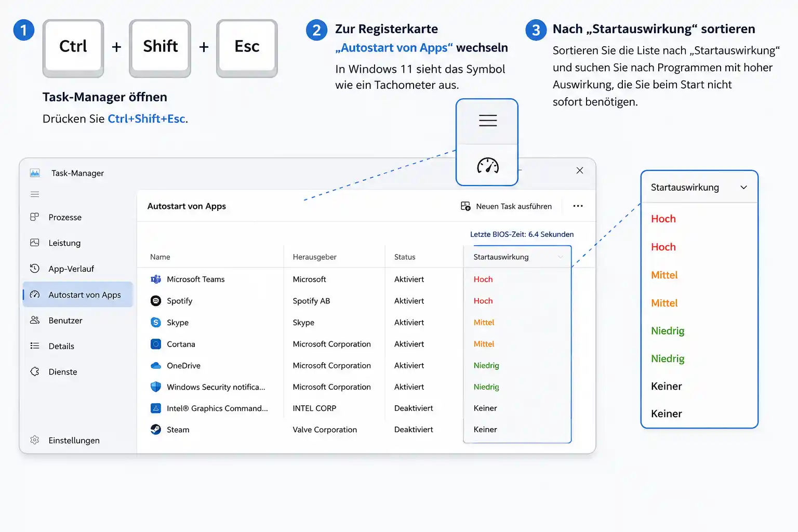Click Deaktiviert status for Intel Graphics
This screenshot has width=798, height=532.
[x=414, y=408]
